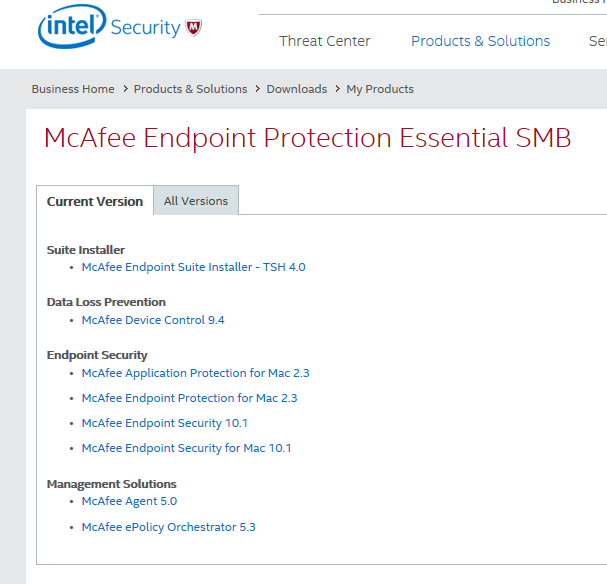Image resolution: width=607 pixels, height=584 pixels.
Task: Open the McAfee Agent 5.0 link
Action: tap(129, 501)
